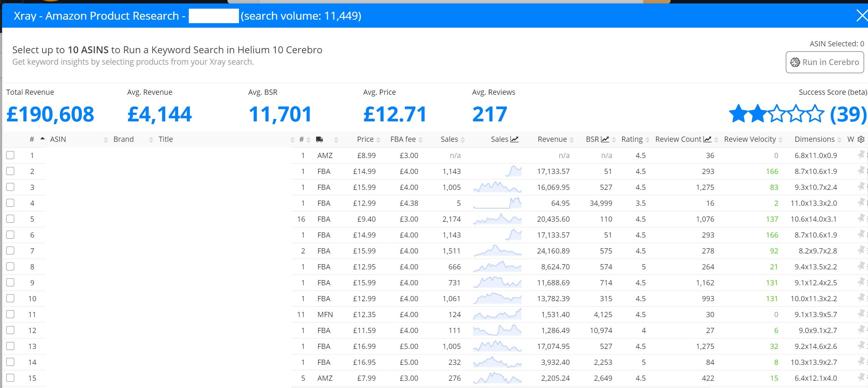The image size is (868, 388).
Task: Click the Success Score star rating
Action: (x=776, y=114)
